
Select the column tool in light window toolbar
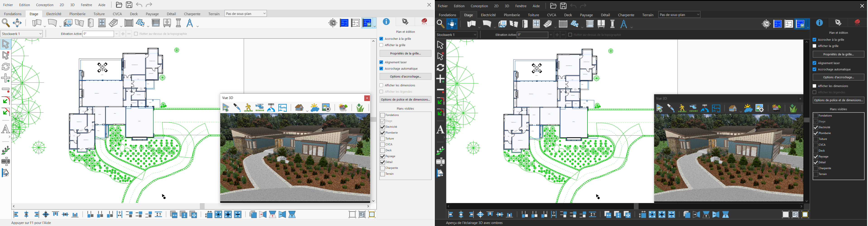[x=178, y=23]
